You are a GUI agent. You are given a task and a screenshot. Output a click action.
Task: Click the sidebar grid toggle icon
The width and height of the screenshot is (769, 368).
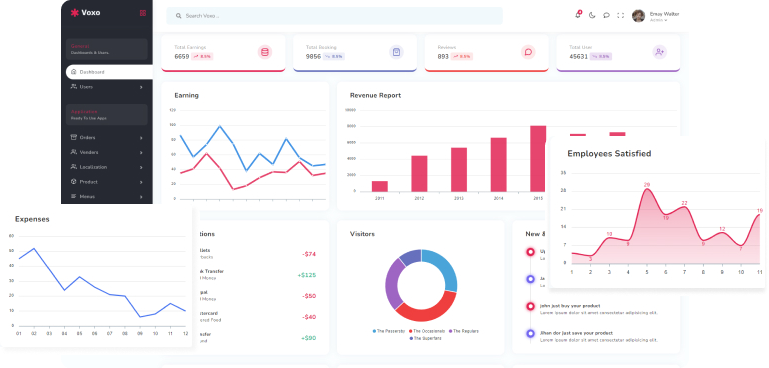pyautogui.click(x=143, y=13)
